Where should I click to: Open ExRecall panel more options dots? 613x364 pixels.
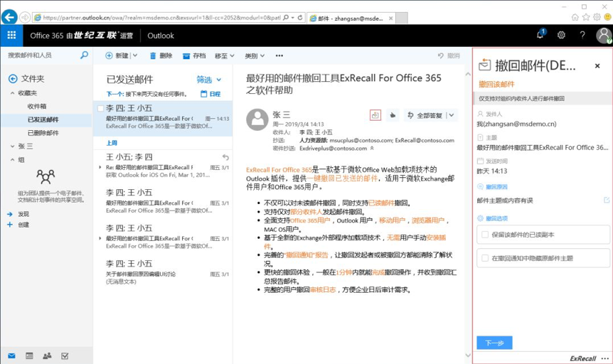[x=605, y=358]
